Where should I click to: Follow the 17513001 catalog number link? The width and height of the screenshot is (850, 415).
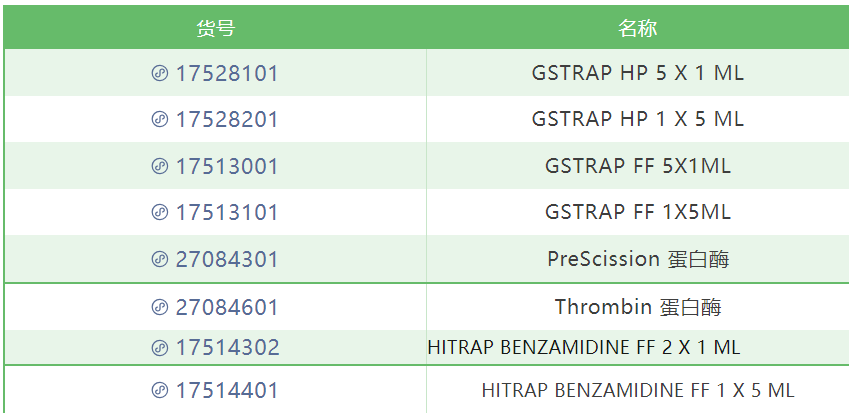[227, 166]
